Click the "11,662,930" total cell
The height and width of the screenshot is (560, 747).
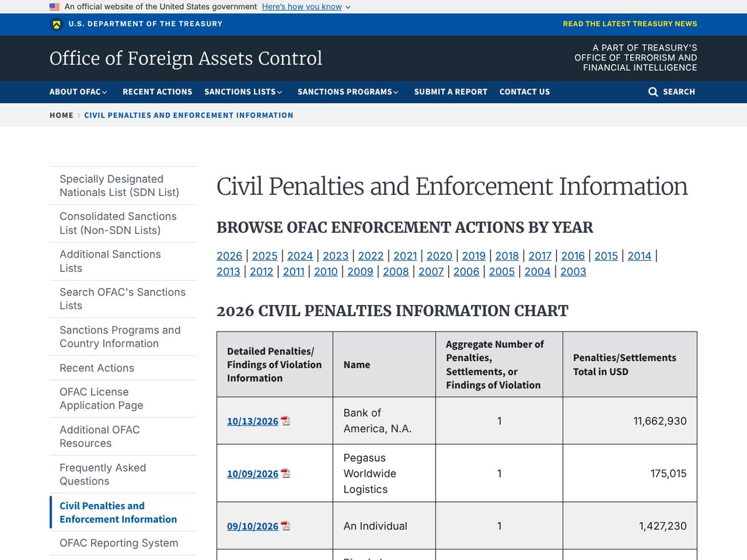[x=630, y=421]
